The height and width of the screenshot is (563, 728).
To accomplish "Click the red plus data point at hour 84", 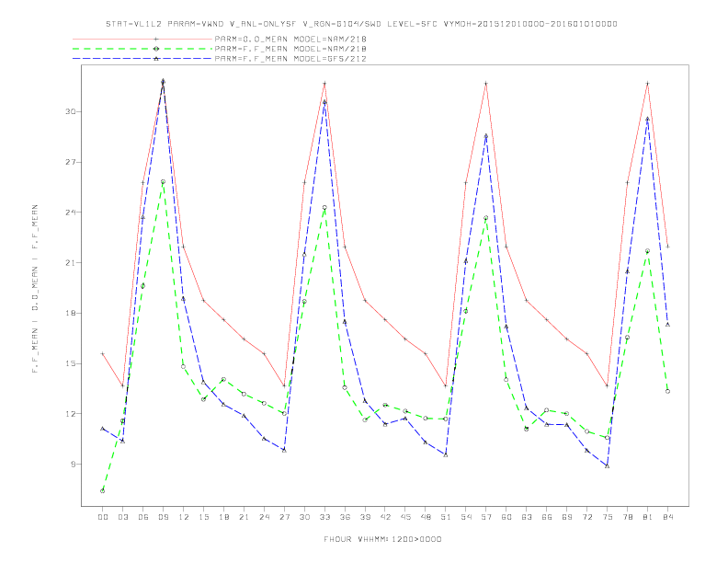I will pyautogui.click(x=667, y=247).
